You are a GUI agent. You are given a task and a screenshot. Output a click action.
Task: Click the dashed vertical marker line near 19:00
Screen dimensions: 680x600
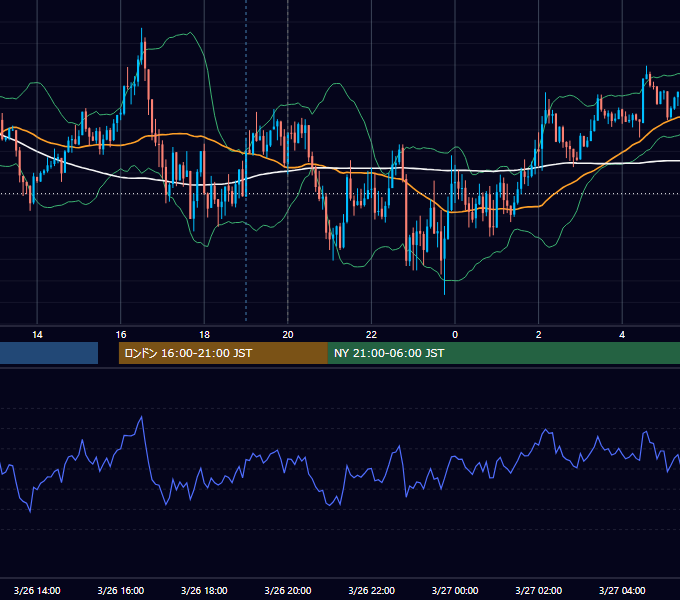coord(246,160)
